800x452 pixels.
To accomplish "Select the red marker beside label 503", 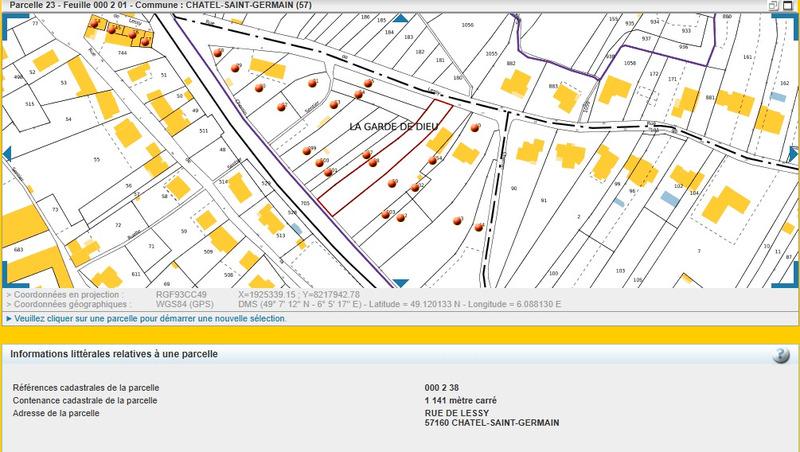I will click(x=386, y=215).
